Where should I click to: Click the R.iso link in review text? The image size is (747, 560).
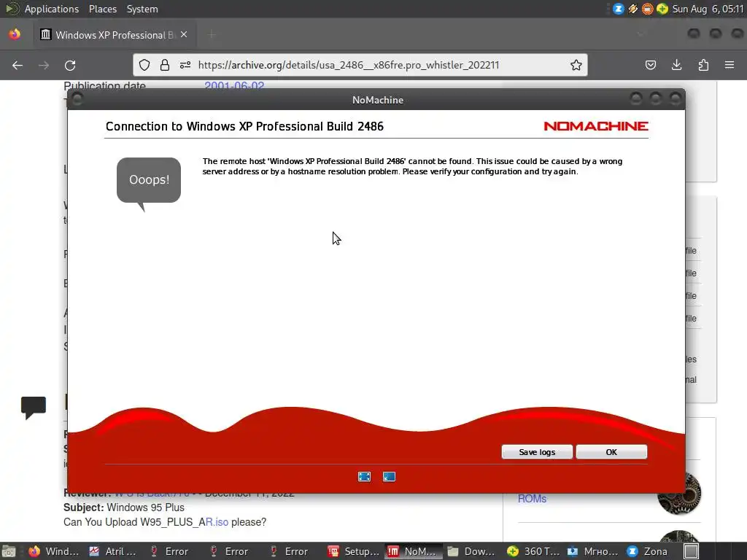pyautogui.click(x=217, y=522)
